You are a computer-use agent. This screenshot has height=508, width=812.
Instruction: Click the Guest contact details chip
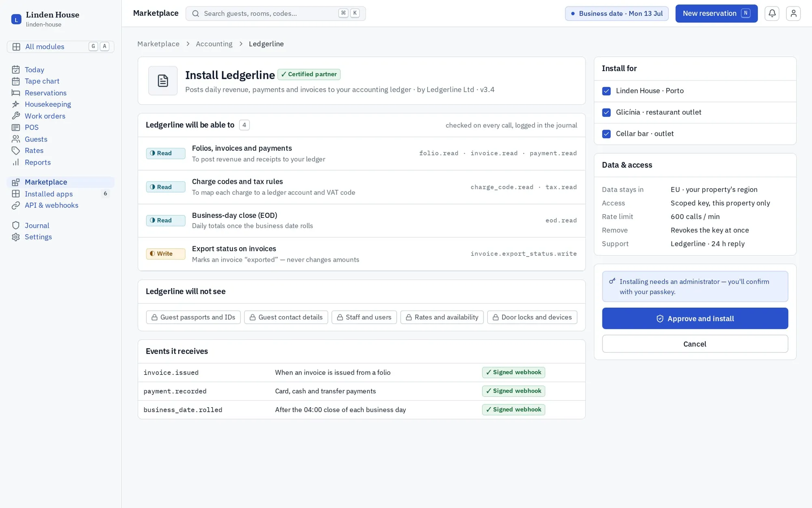pyautogui.click(x=286, y=317)
